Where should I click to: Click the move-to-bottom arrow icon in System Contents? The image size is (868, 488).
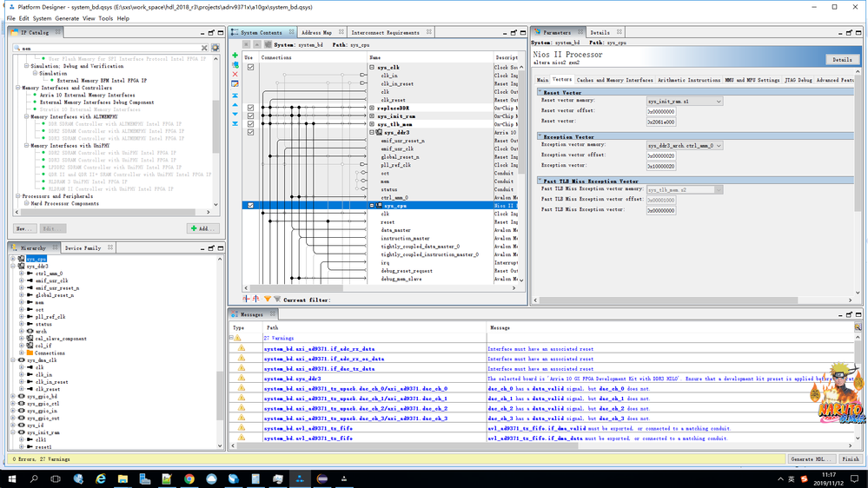[x=235, y=124]
